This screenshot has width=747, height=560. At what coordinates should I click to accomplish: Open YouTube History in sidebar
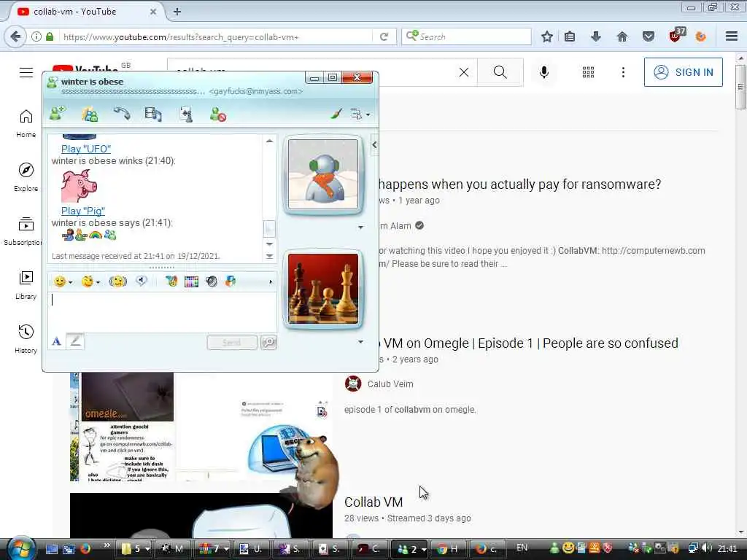[x=26, y=338]
